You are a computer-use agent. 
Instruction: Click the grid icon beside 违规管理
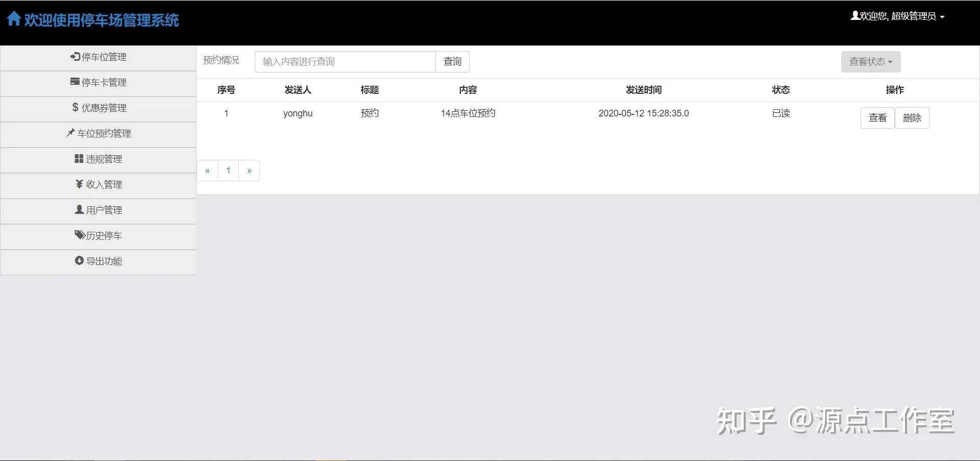[x=79, y=159]
